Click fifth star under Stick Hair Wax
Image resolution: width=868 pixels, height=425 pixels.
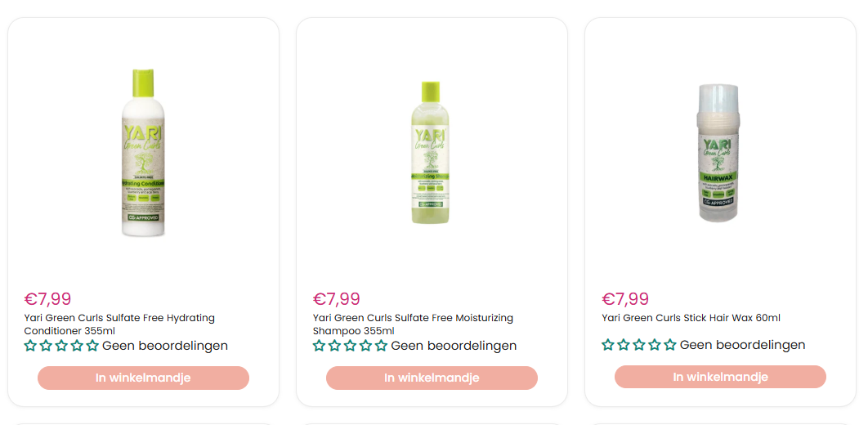(670, 345)
